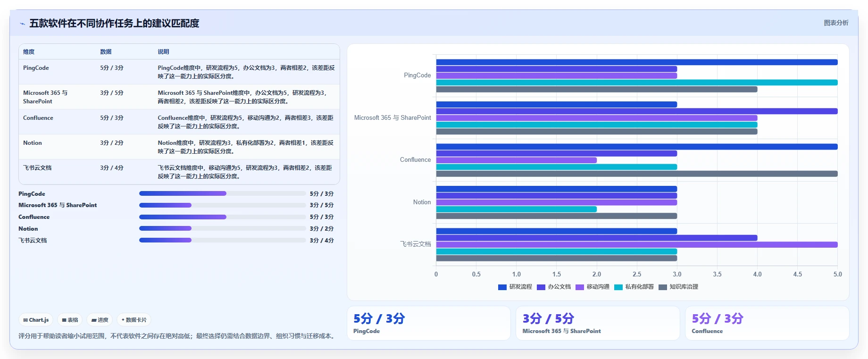Click the Microsoft 365 与 SharePoint data card
Screen dimensions: 868x359
coord(598,323)
